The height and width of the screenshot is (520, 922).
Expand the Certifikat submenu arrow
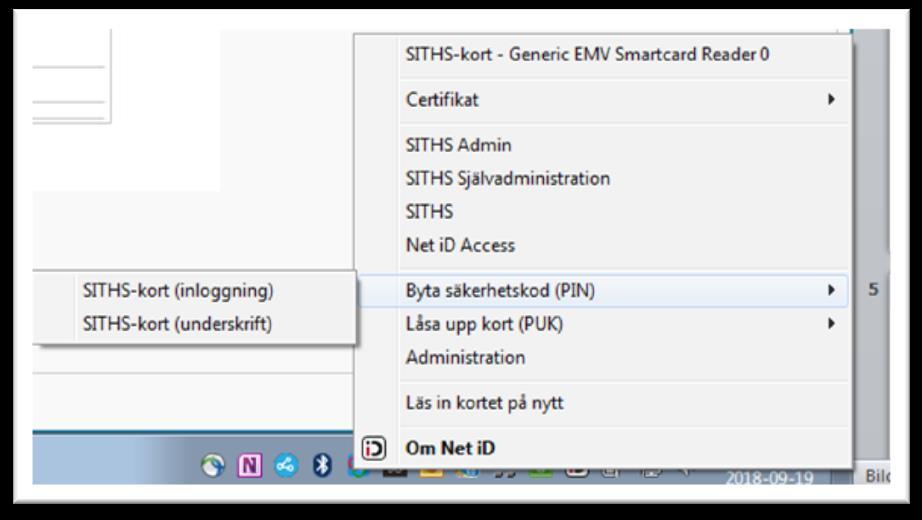point(831,99)
